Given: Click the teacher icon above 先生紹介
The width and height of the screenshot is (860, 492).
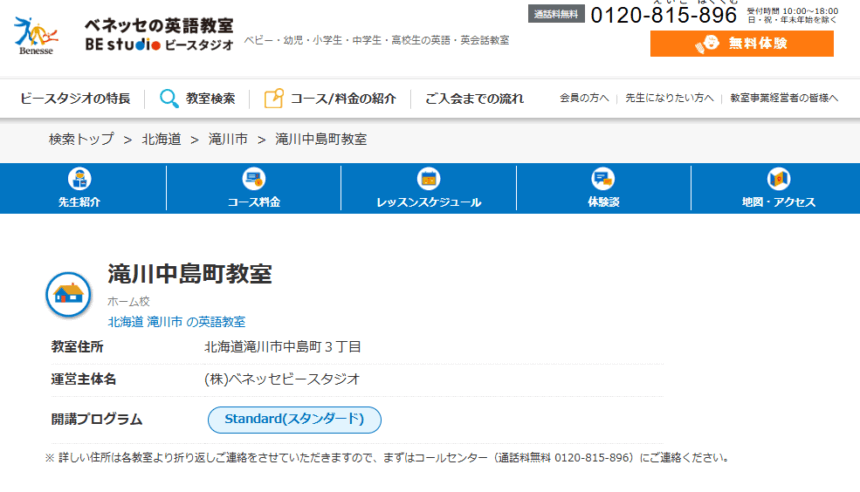Looking at the screenshot, I should click(80, 179).
